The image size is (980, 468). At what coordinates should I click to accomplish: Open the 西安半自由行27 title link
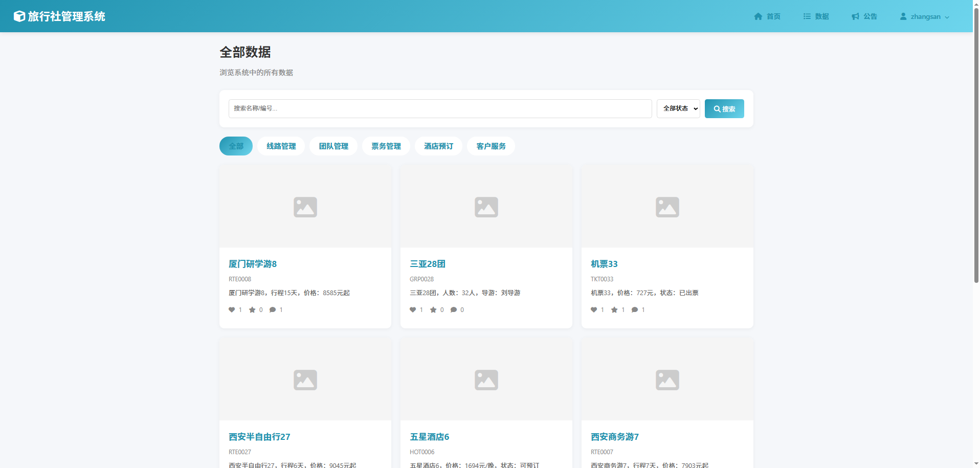[x=259, y=437]
